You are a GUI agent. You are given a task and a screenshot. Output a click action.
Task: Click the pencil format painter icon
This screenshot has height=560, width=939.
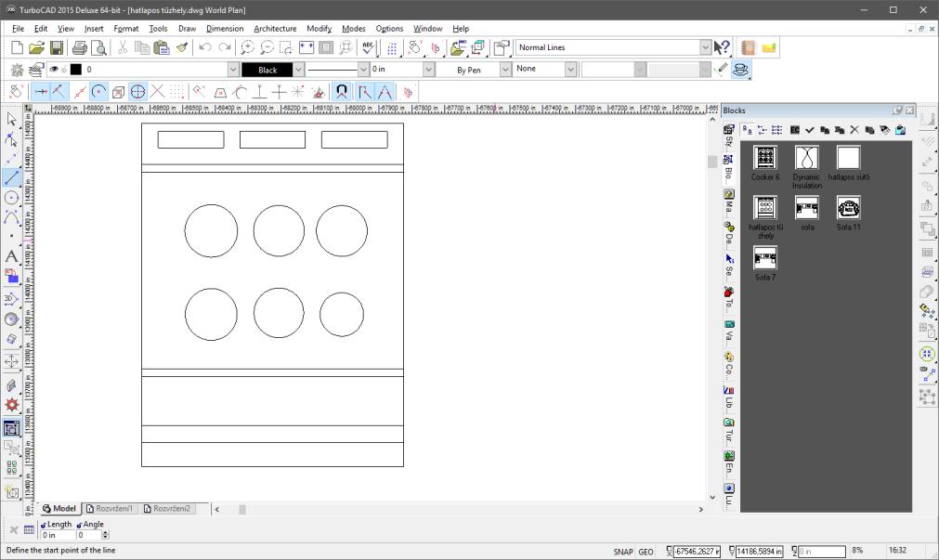tap(723, 70)
